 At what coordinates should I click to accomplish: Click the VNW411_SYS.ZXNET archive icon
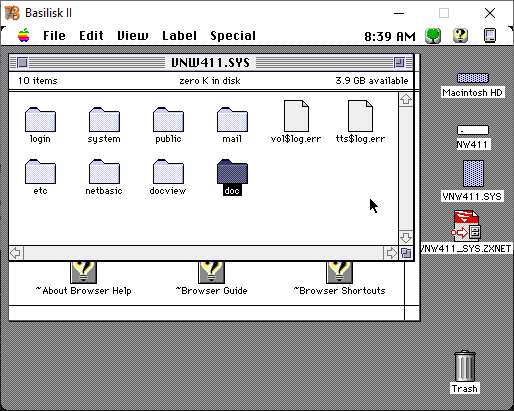click(x=466, y=226)
